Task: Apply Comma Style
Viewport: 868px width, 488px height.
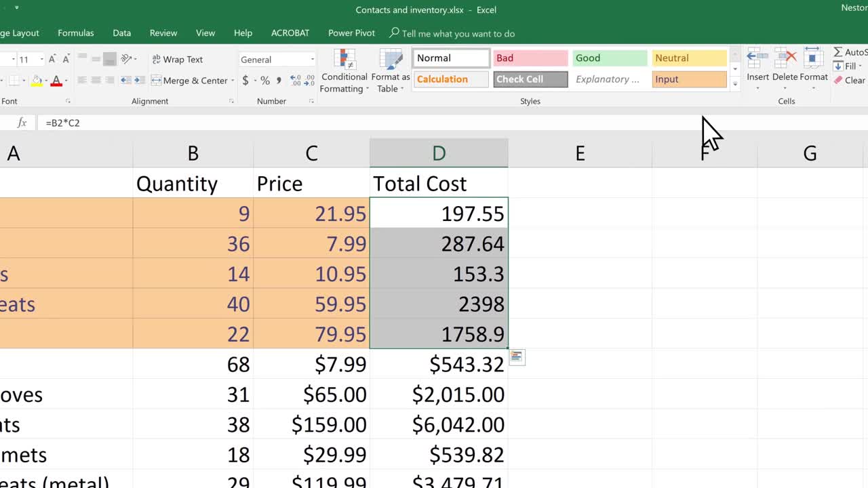Action: [x=277, y=81]
